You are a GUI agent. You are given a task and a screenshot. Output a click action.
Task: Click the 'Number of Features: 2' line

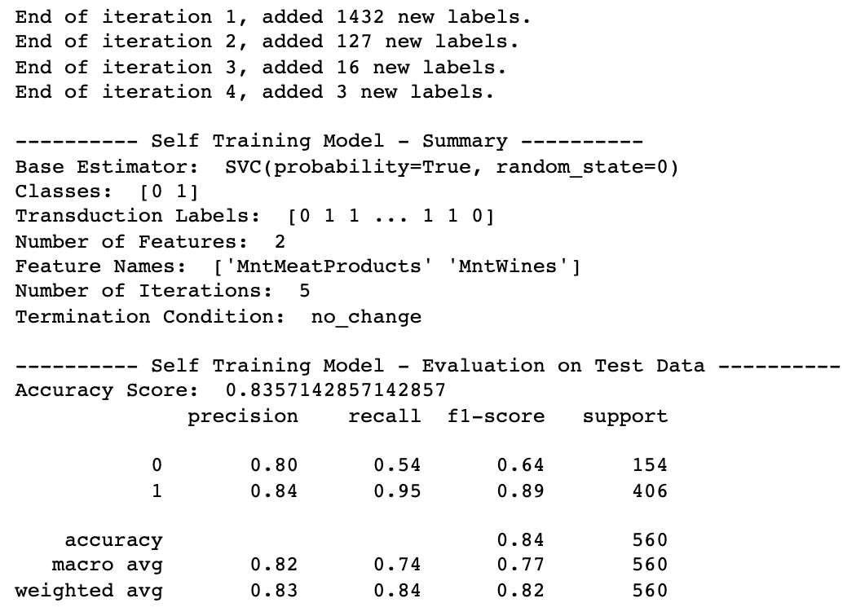[x=150, y=241]
